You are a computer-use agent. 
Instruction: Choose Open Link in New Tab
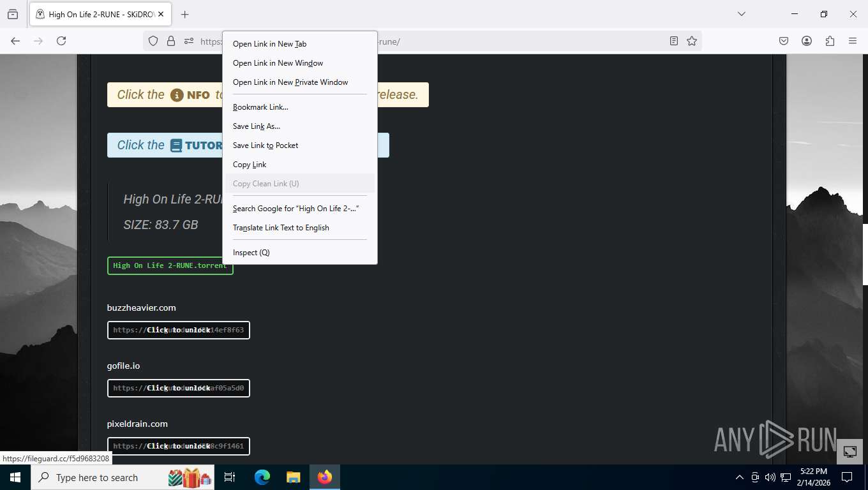[x=300, y=44]
